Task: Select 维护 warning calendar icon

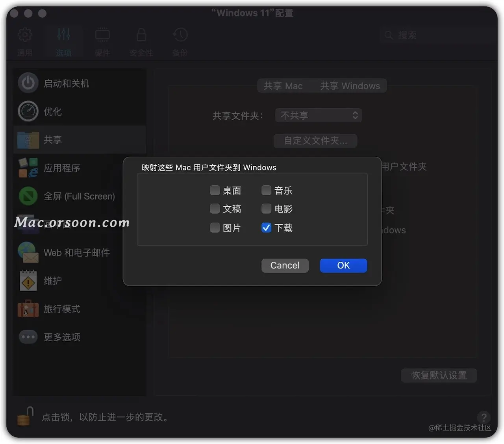Action: coord(28,281)
